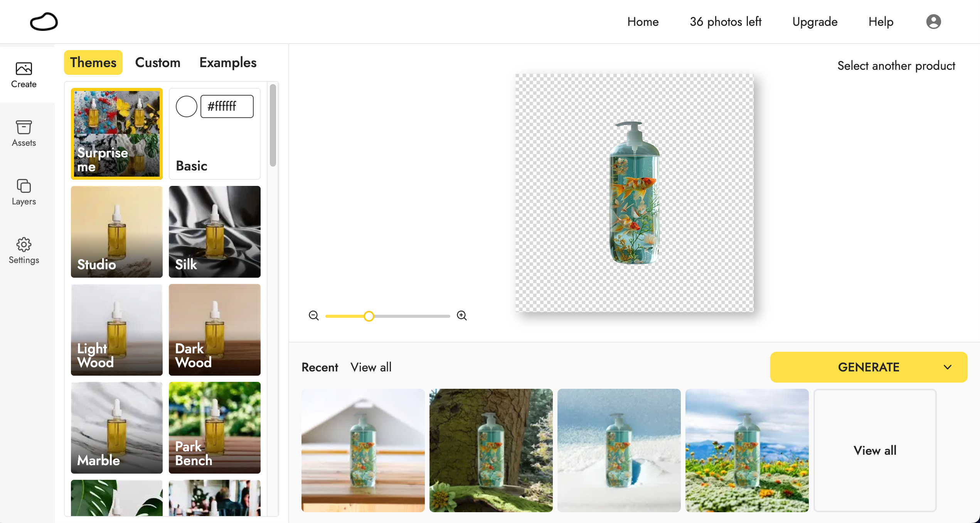Click the View all card in recents

(875, 450)
